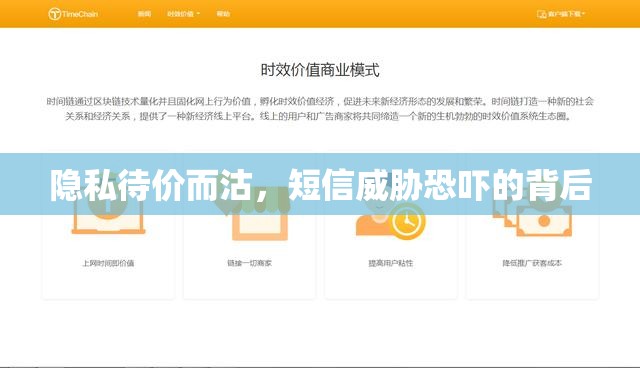Select the 上网时间即价值 card label
Screen dimensions: 640x368
(x=108, y=263)
